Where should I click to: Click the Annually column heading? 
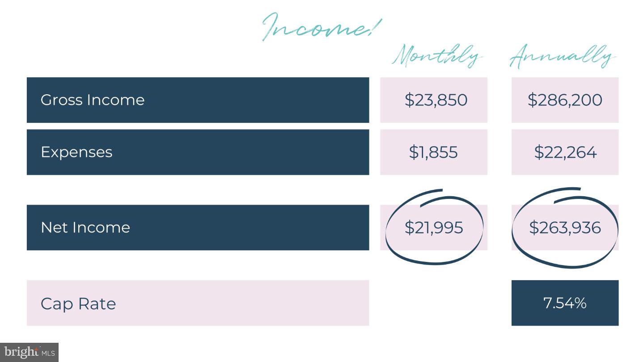[563, 57]
